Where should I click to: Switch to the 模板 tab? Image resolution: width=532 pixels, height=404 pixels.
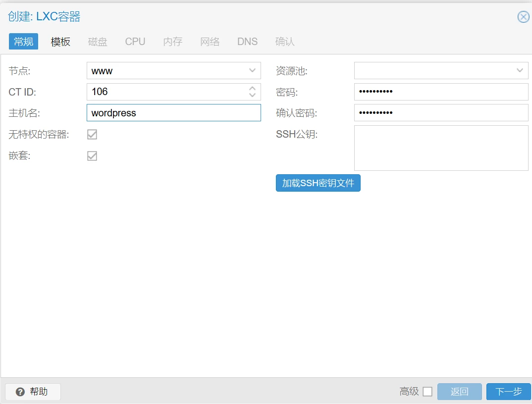coord(60,42)
